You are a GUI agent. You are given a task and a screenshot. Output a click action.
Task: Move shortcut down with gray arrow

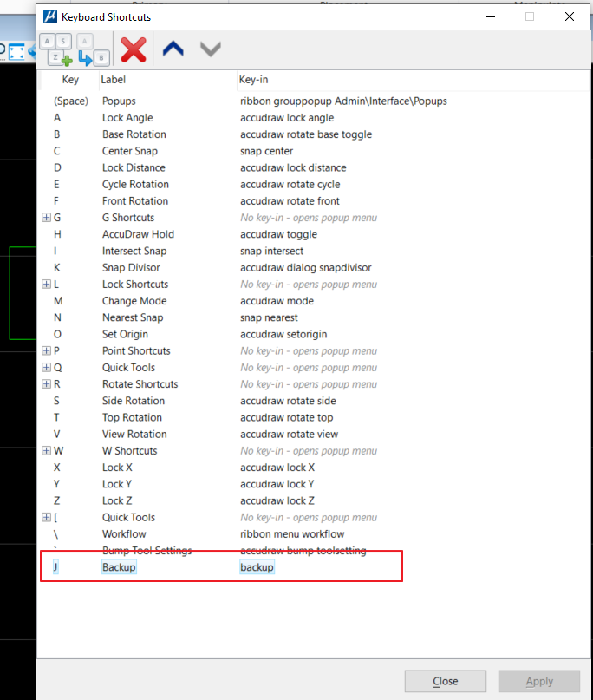point(210,49)
